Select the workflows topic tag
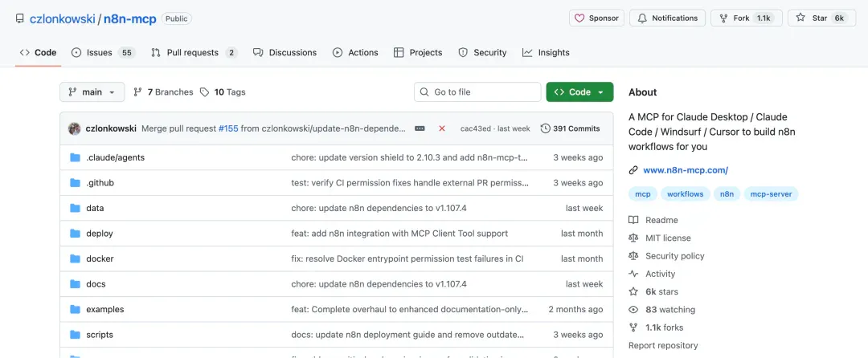The image size is (868, 358). [686, 194]
